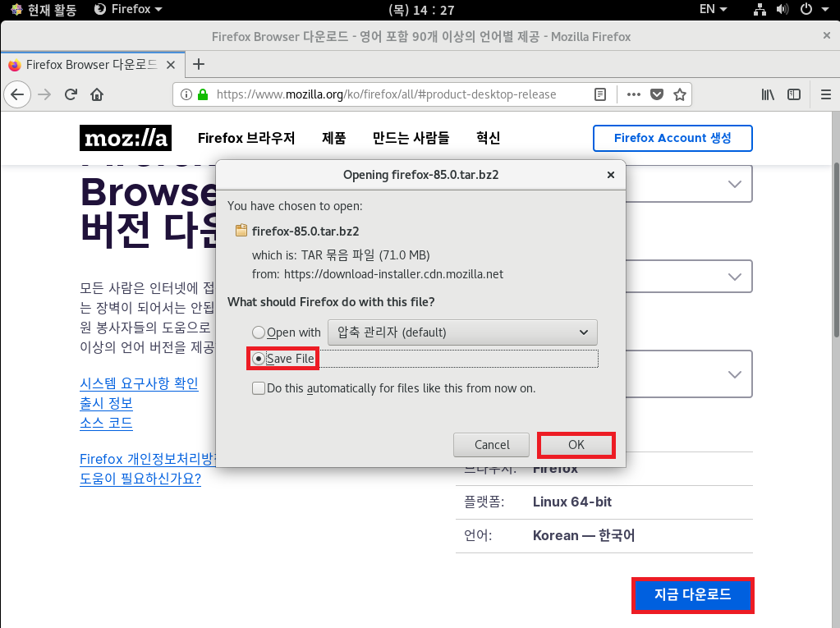Click the forward navigation arrow
The height and width of the screenshot is (628, 840).
tap(44, 94)
